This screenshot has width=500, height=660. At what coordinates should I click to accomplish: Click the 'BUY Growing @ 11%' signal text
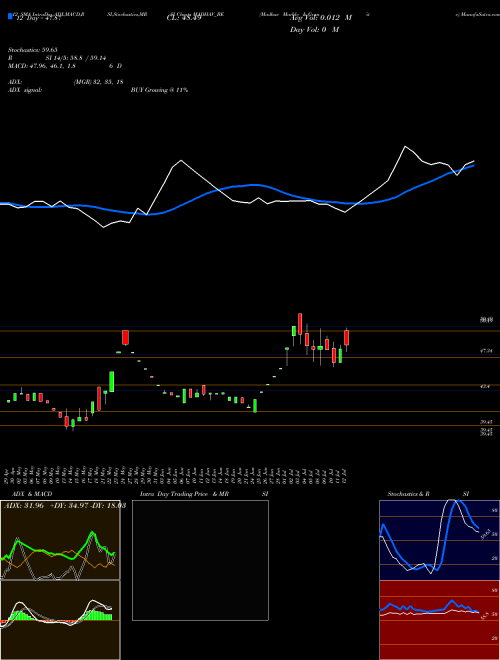coord(159,90)
